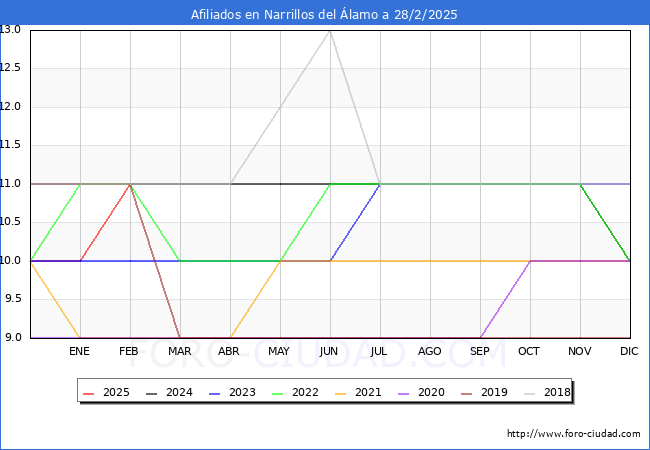The width and height of the screenshot is (650, 450).
Task: Click the SEP month axis label
Action: pyautogui.click(x=480, y=351)
